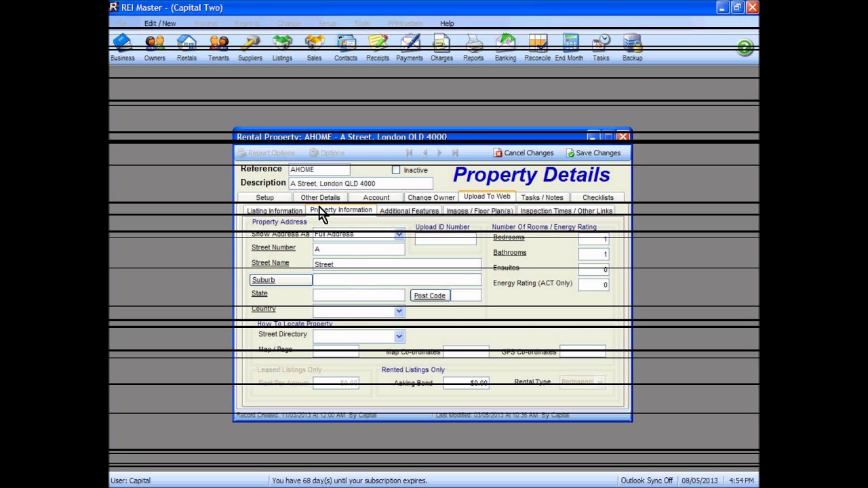Toggle the Inactive checkbox
Viewport: 868px width, 488px height.
(x=396, y=170)
